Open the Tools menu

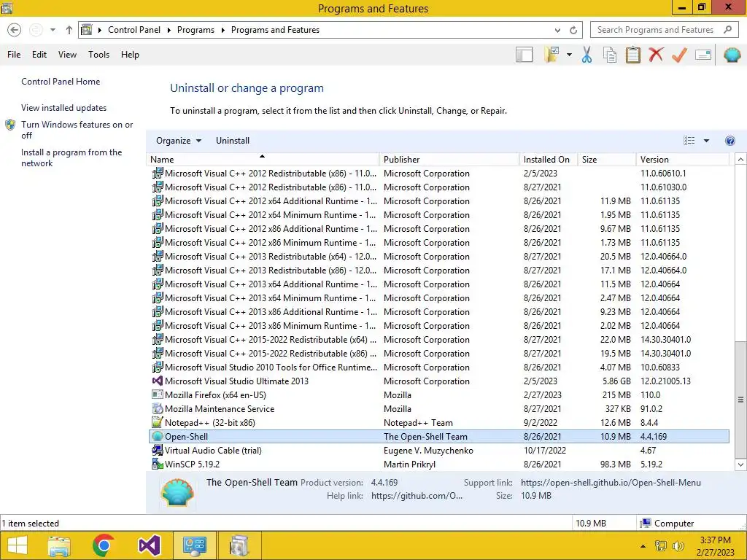click(x=98, y=54)
